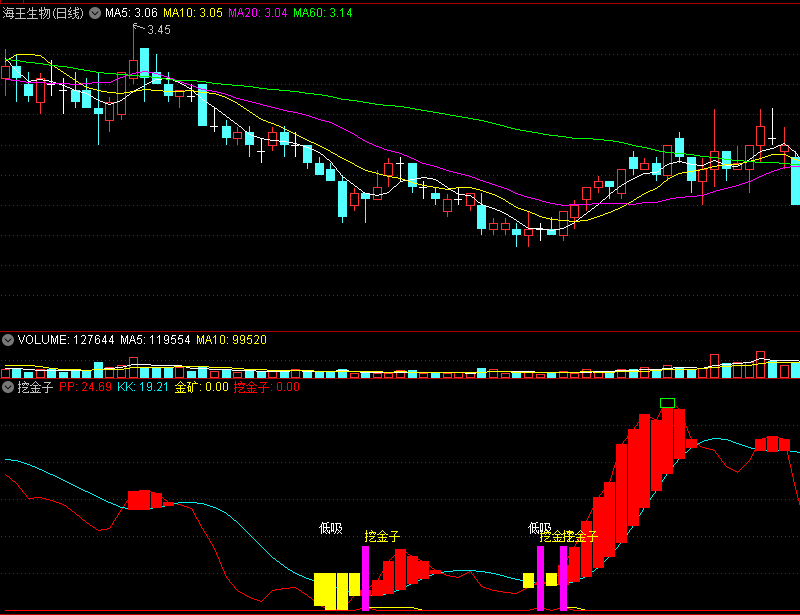Click the MA5: 3.06 label

coord(131,13)
